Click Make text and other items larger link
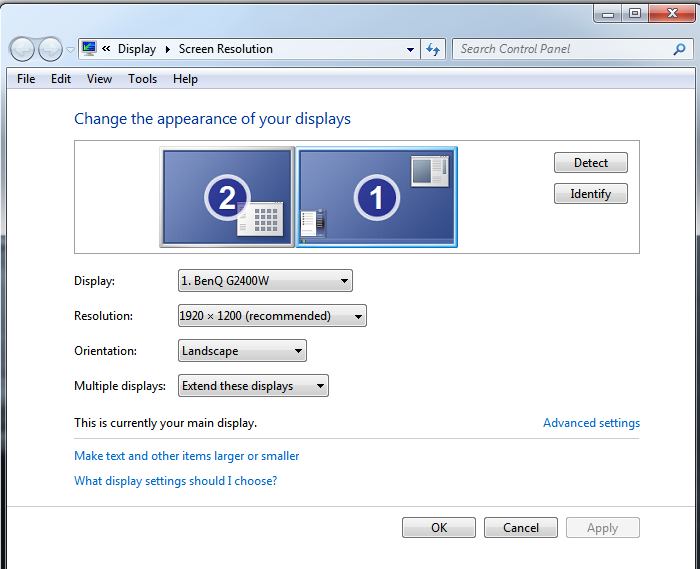Image resolution: width=700 pixels, height=569 pixels. coord(186,456)
